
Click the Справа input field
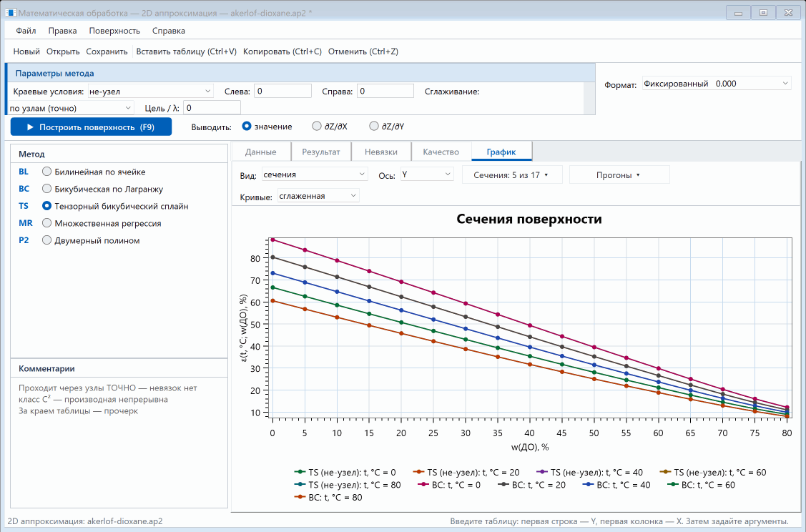click(x=385, y=92)
